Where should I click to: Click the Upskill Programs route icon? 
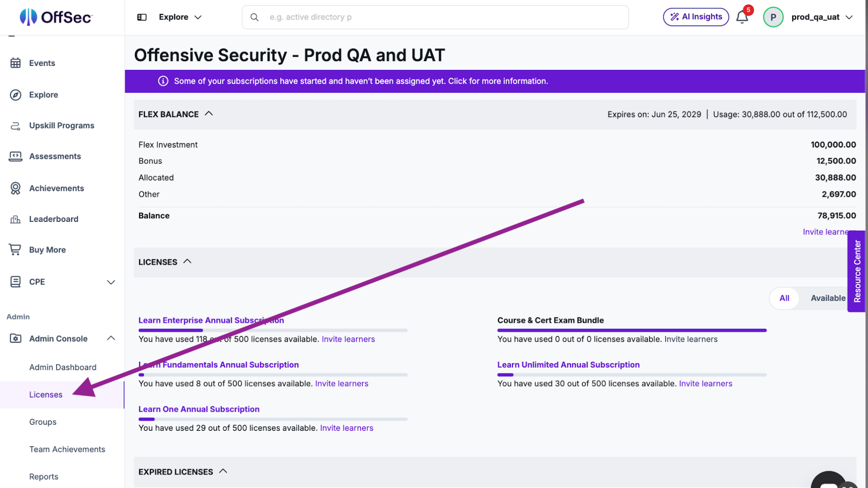tap(15, 125)
